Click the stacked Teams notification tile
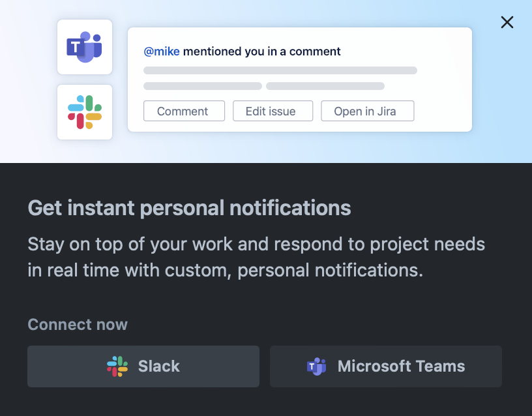This screenshot has height=416, width=532. click(x=85, y=46)
